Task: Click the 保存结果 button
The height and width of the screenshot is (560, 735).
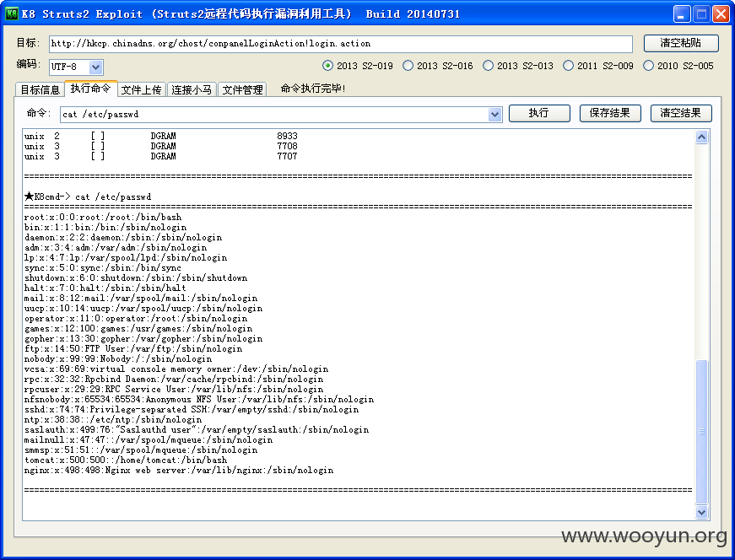Action: [x=610, y=113]
